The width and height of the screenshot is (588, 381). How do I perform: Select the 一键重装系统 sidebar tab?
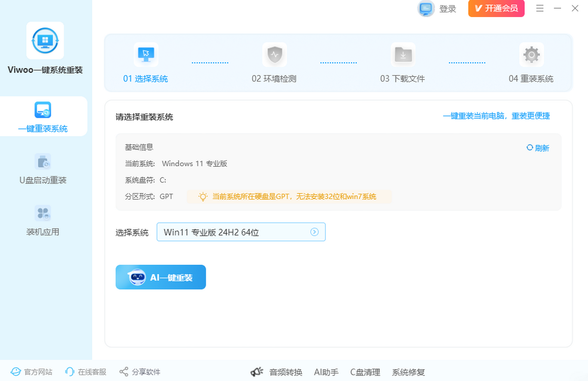pyautogui.click(x=43, y=116)
